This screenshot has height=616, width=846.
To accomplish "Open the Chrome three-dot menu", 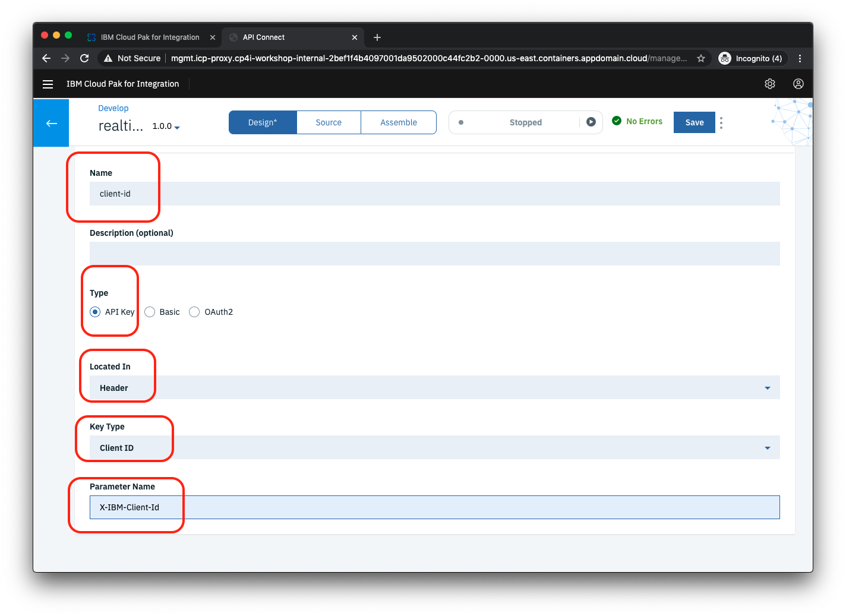I will tap(800, 58).
